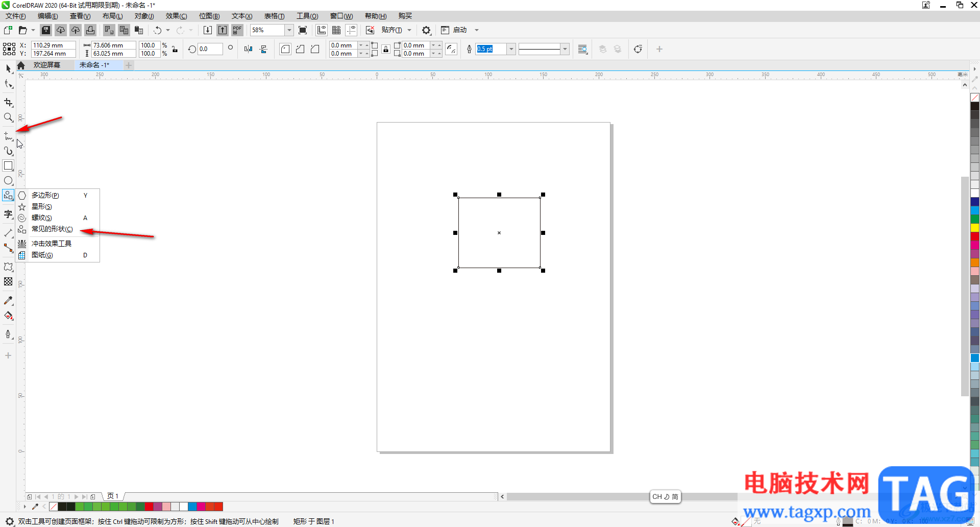Click the Text wrap icon
Viewport: 980px width, 527px height.
click(x=582, y=49)
